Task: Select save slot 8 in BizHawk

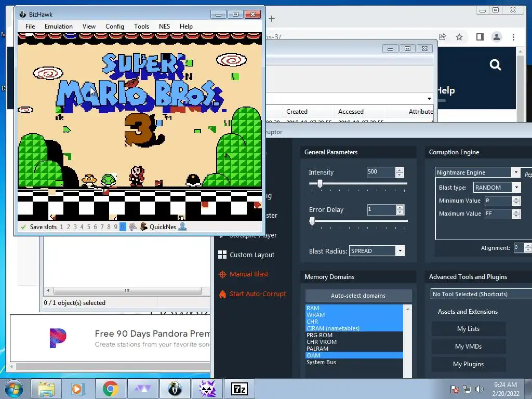Action: pyautogui.click(x=109, y=227)
